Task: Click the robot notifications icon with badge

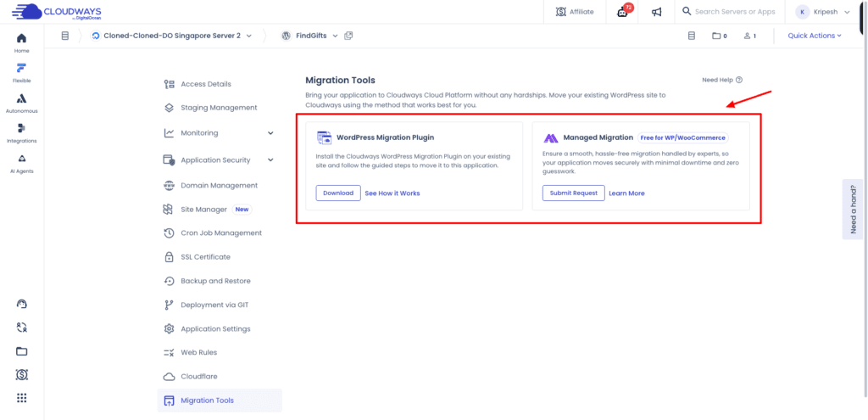Action: tap(623, 11)
